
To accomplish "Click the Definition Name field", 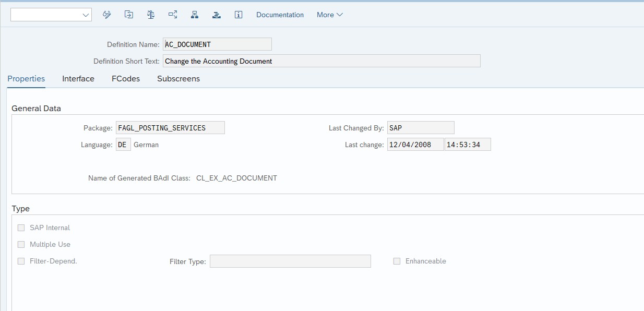I will 217,44.
